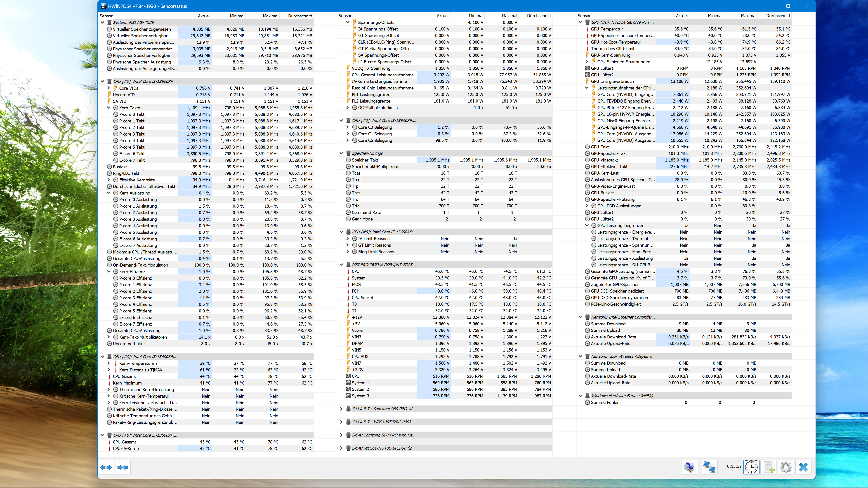Screen dimensions: 868x488
Task: Click the Maximal header in middle panel
Action: [509, 16]
